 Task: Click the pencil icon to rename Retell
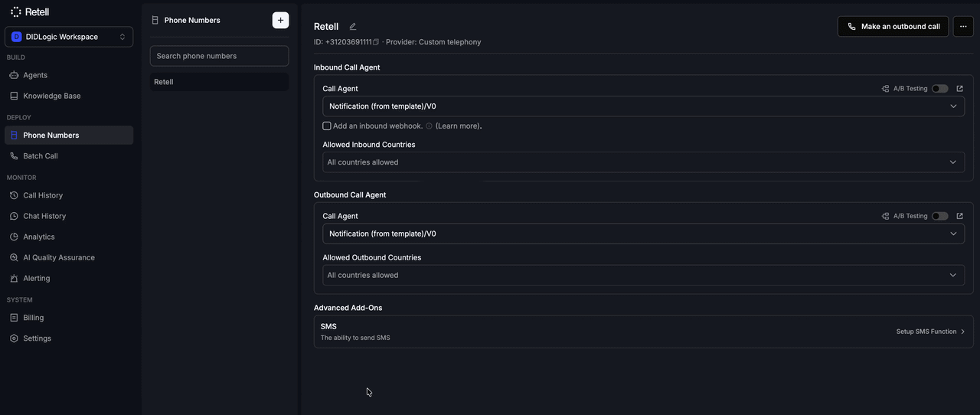353,27
